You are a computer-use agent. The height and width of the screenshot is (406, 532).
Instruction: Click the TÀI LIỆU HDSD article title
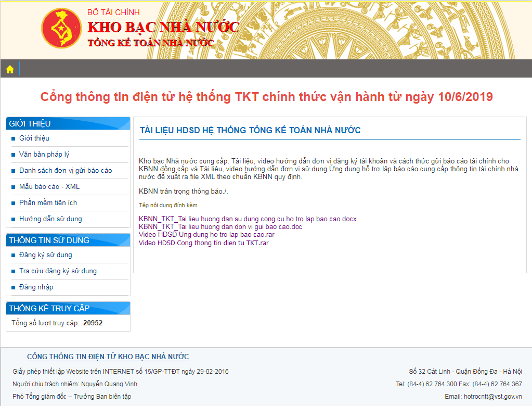point(250,130)
